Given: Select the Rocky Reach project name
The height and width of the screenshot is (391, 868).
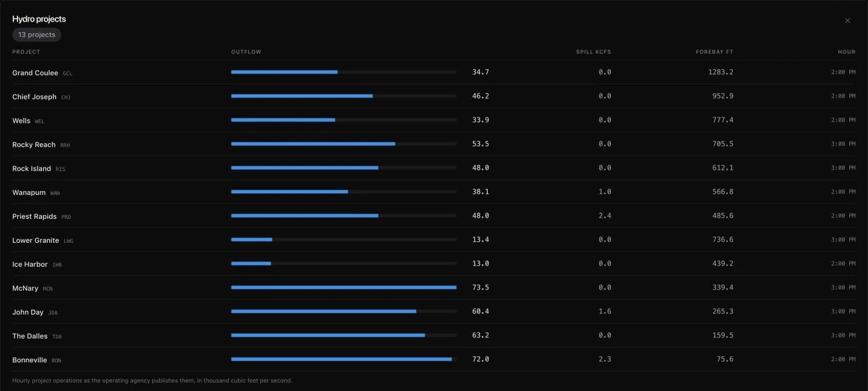Looking at the screenshot, I should click(x=34, y=145).
